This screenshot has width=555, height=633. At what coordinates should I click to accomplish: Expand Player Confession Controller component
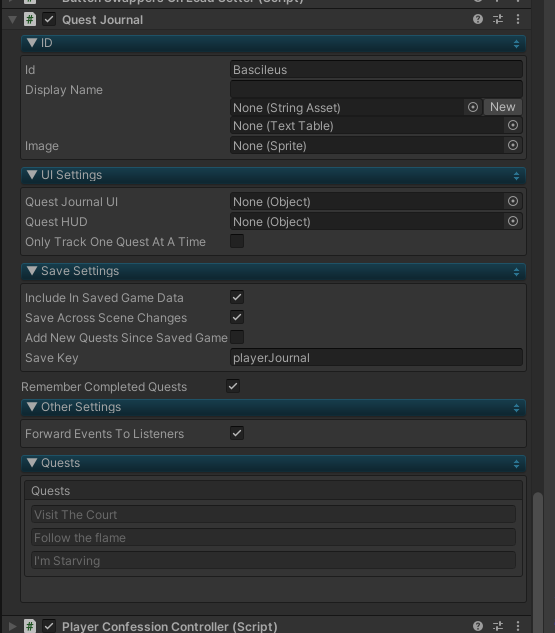[x=13, y=626]
